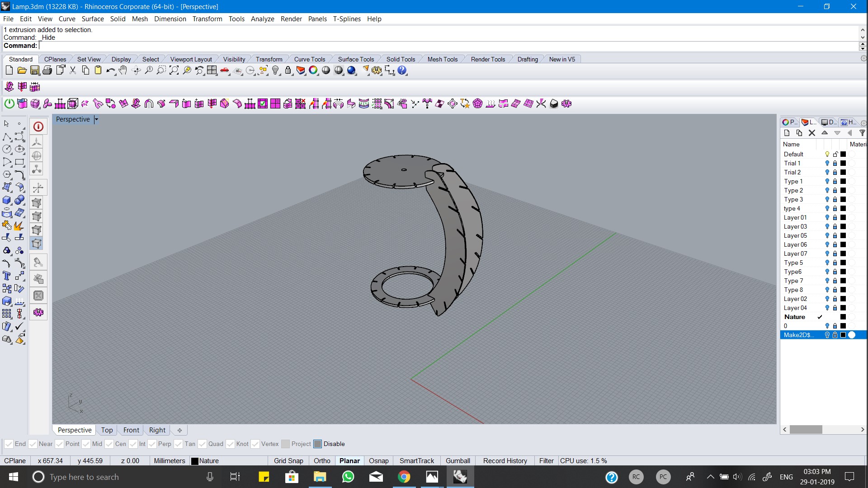Image resolution: width=868 pixels, height=488 pixels.
Task: Delete layer with the X icon
Action: tap(812, 133)
